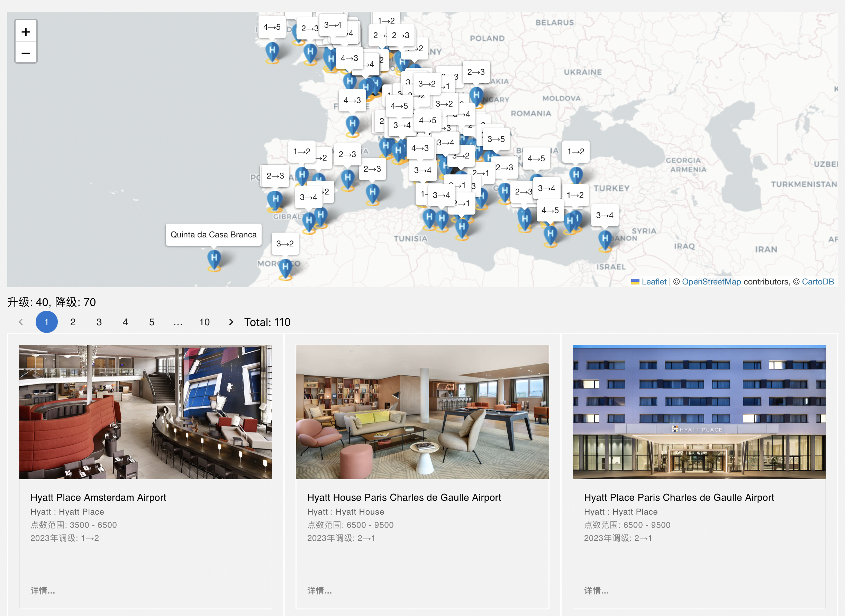845x616 pixels.
Task: Select page 1 in pagination
Action: tap(47, 322)
